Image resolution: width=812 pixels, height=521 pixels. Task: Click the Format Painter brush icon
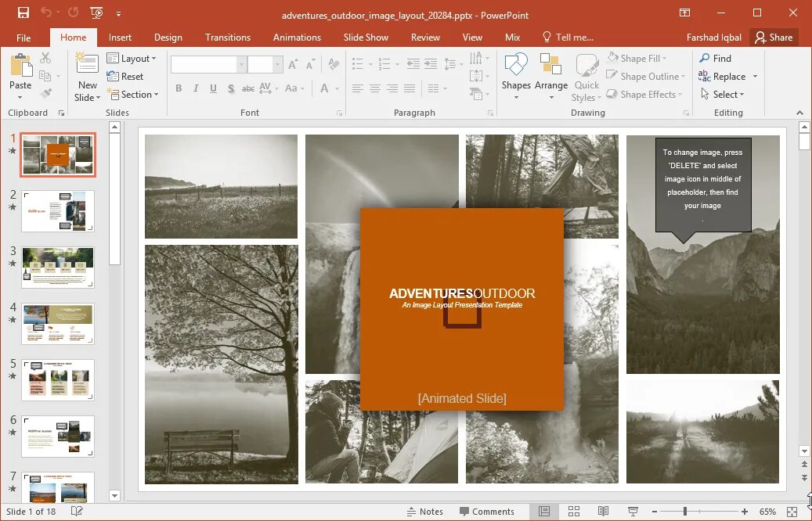point(46,94)
